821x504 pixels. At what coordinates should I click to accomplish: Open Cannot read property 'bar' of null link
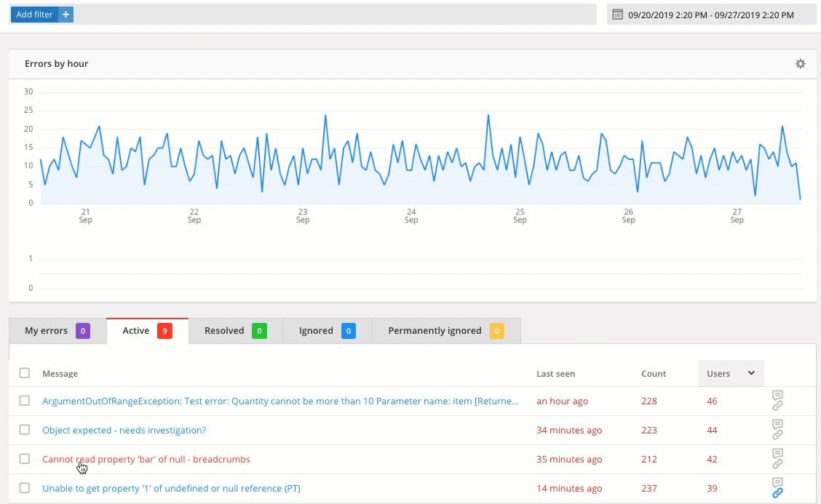(146, 459)
